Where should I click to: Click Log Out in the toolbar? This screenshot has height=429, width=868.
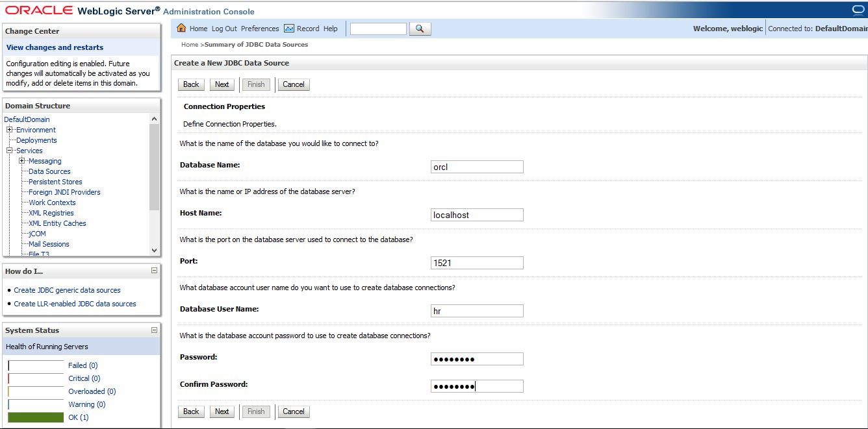tap(224, 29)
